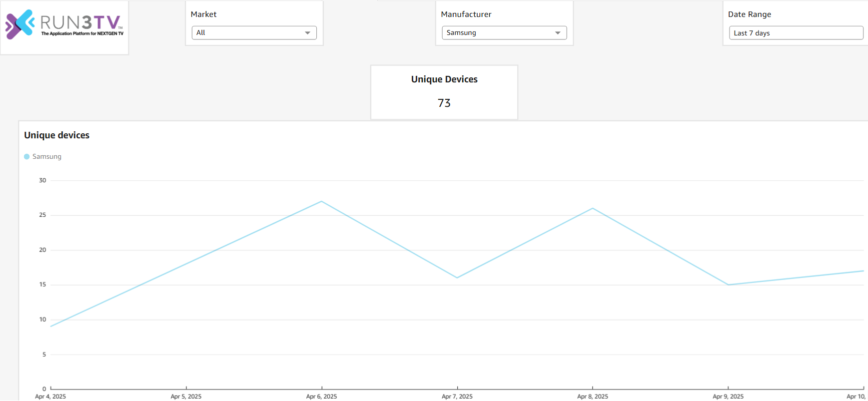
Task: Select the Apr 8 peak data point
Action: point(593,208)
